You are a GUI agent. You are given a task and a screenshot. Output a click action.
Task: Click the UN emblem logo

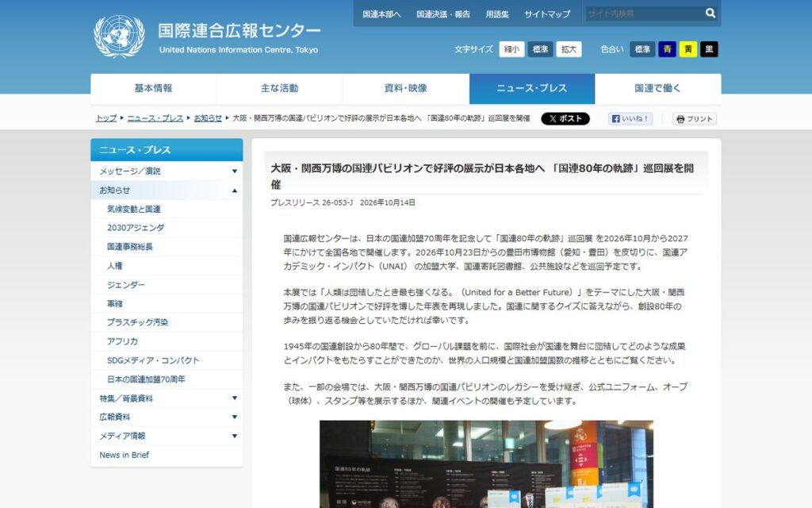tap(119, 37)
